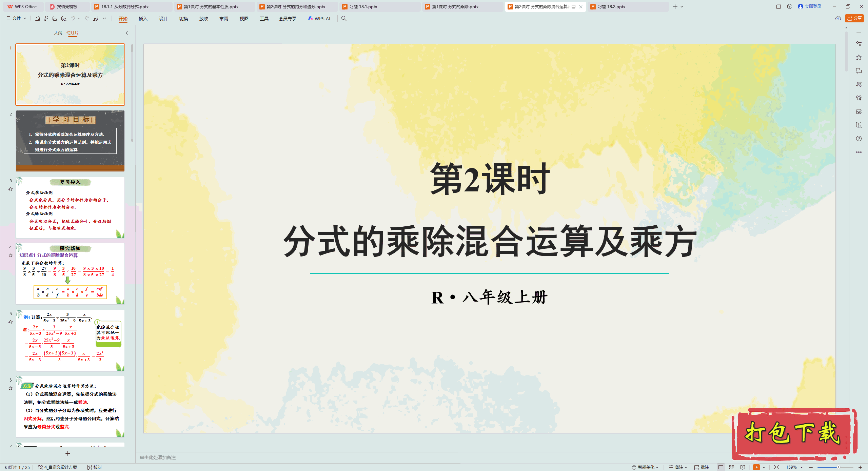Click the cloud sync icon

coord(838,18)
